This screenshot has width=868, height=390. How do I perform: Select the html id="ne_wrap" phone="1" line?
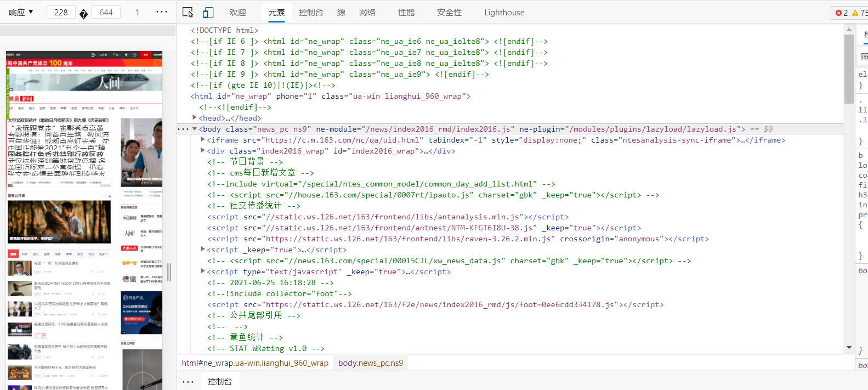pos(330,96)
